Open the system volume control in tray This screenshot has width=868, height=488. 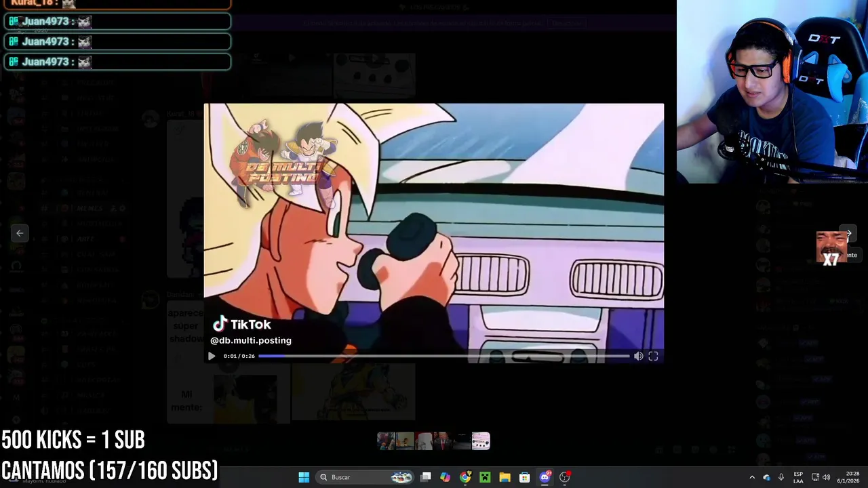pyautogui.click(x=826, y=477)
